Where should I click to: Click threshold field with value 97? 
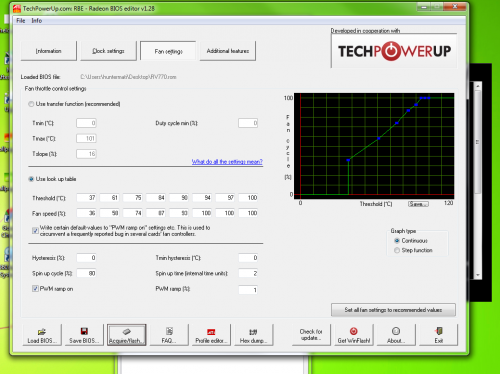226,198
